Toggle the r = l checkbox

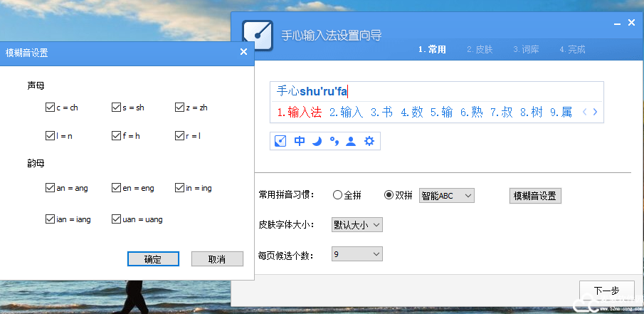coord(188,135)
